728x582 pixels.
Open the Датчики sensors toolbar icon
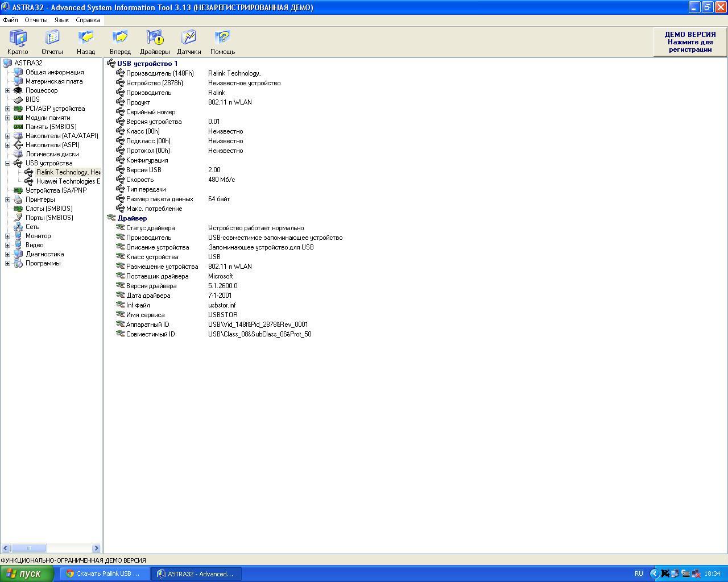point(188,38)
